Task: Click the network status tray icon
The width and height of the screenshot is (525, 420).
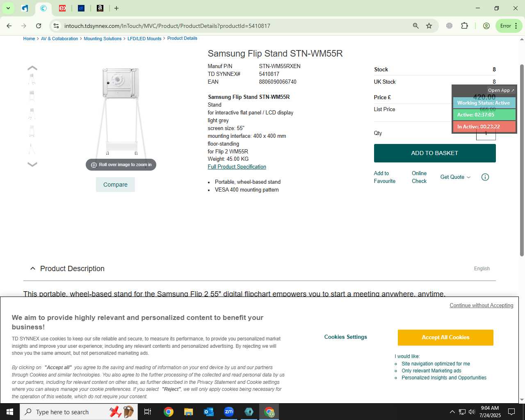Action: 462,412
